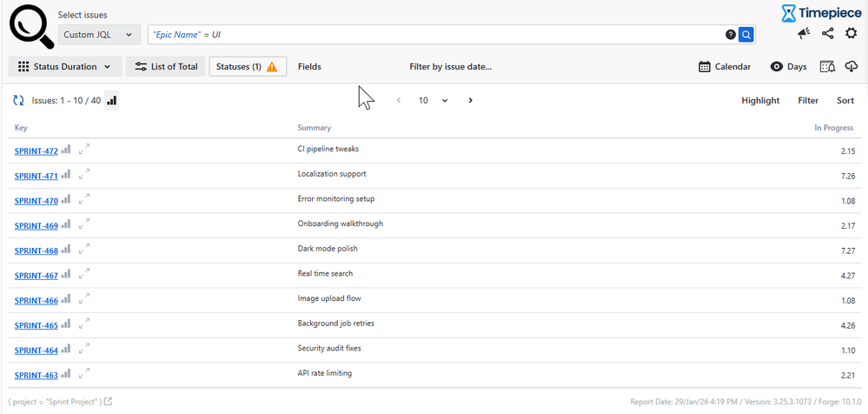Expand details for SPRINT-464
The image size is (868, 414).
coord(84,348)
